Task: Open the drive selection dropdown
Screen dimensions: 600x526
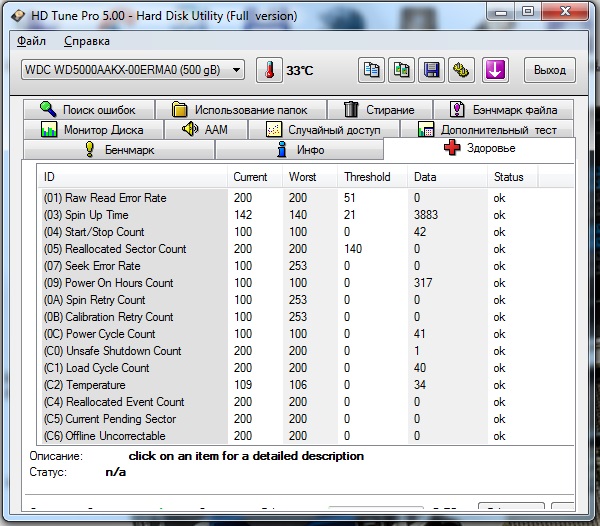Action: pyautogui.click(x=133, y=70)
